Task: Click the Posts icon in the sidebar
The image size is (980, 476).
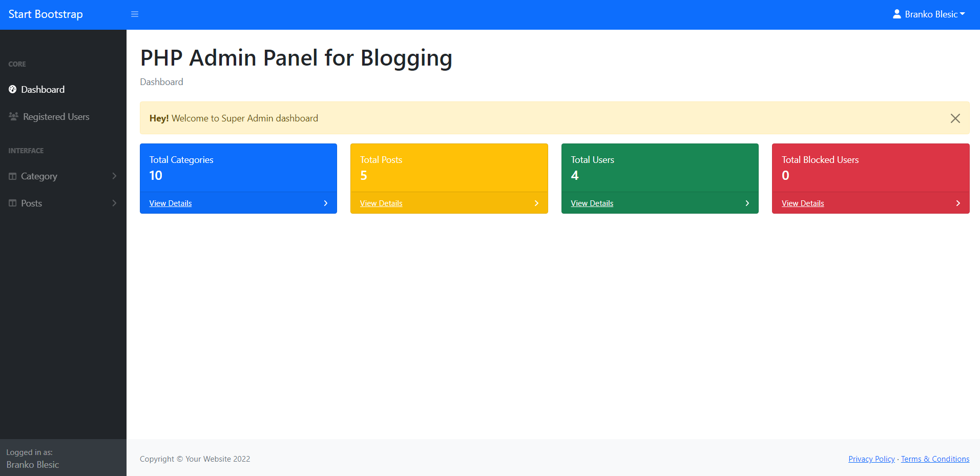Action: 12,203
